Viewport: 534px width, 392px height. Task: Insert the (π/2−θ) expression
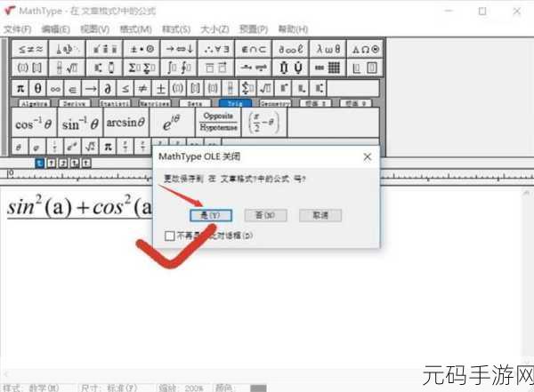click(x=264, y=123)
